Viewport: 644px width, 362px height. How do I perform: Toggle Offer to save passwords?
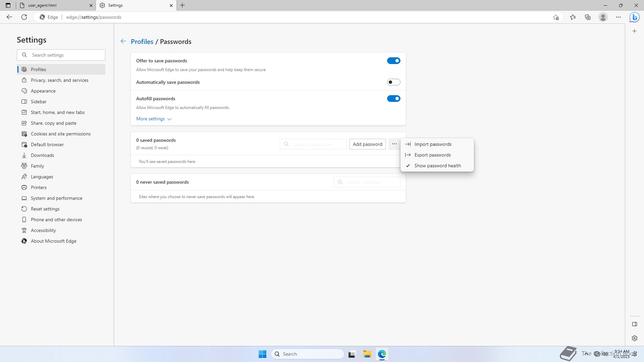(x=393, y=61)
